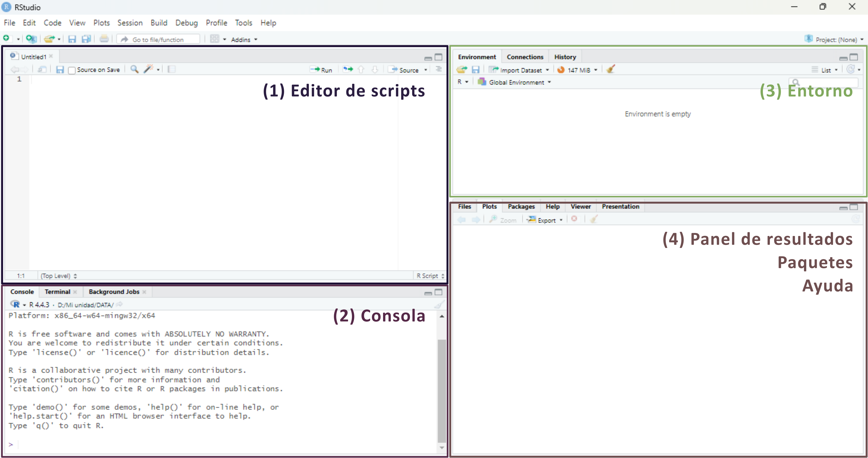Open the Session menu

130,23
